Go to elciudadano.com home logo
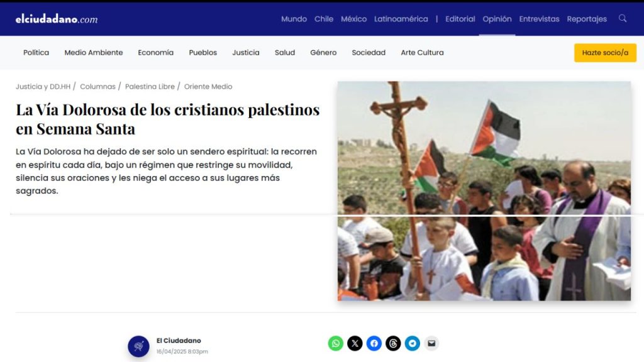 coord(57,19)
